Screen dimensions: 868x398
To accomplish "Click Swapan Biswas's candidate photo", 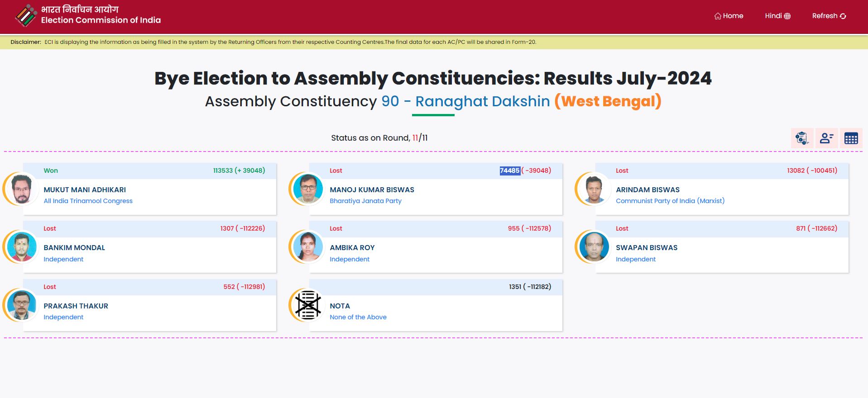I will pos(594,246).
